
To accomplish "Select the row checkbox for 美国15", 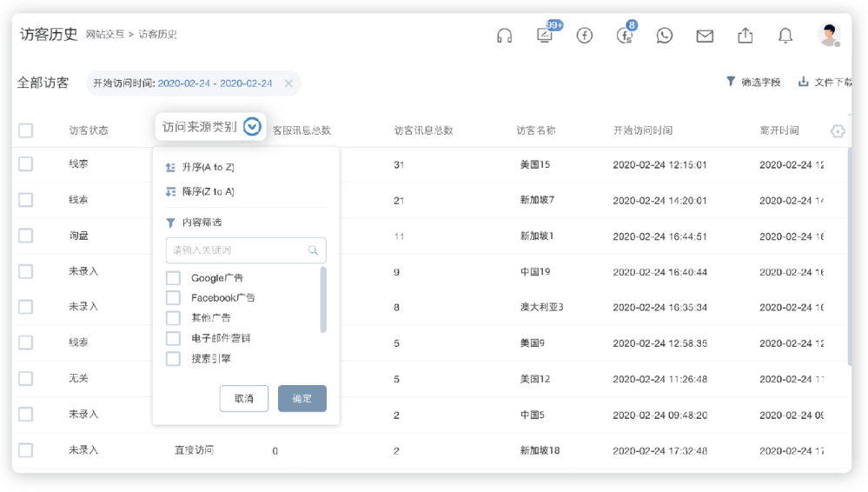I will [x=25, y=164].
